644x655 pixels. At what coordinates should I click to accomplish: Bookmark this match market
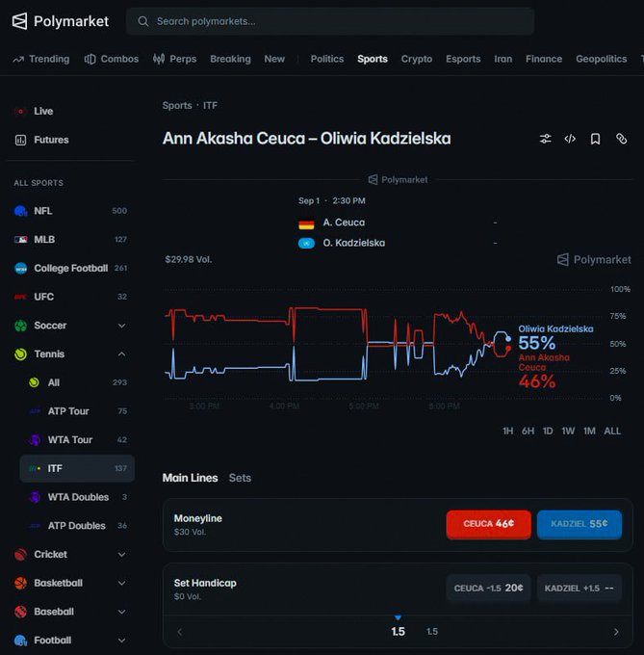595,139
